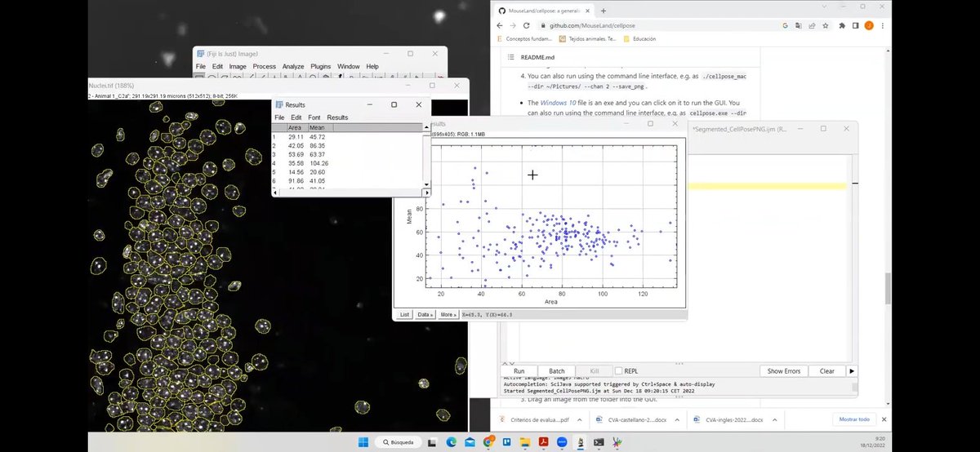This screenshot has height=452, width=980.
Task: Click the arrow button next to Clear
Action: (852, 371)
